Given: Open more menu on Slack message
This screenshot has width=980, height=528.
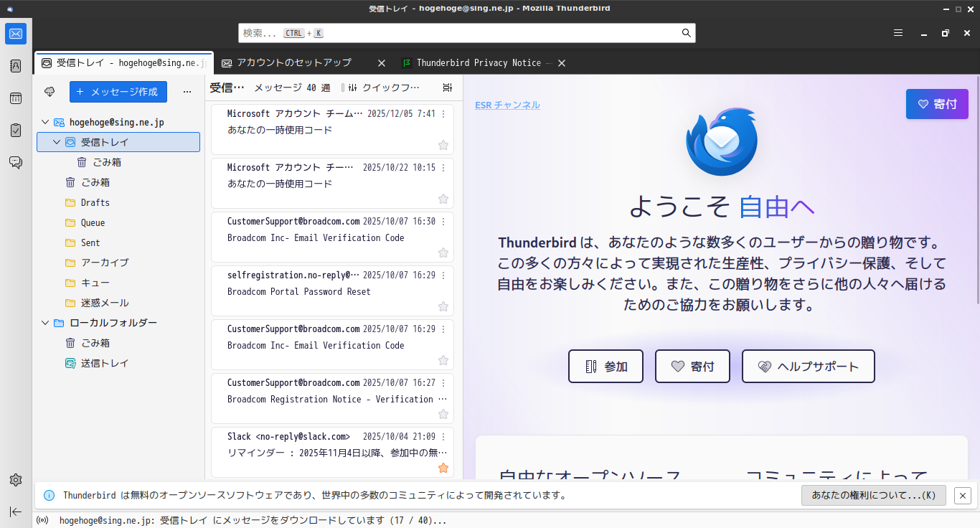Looking at the screenshot, I should click(443, 436).
